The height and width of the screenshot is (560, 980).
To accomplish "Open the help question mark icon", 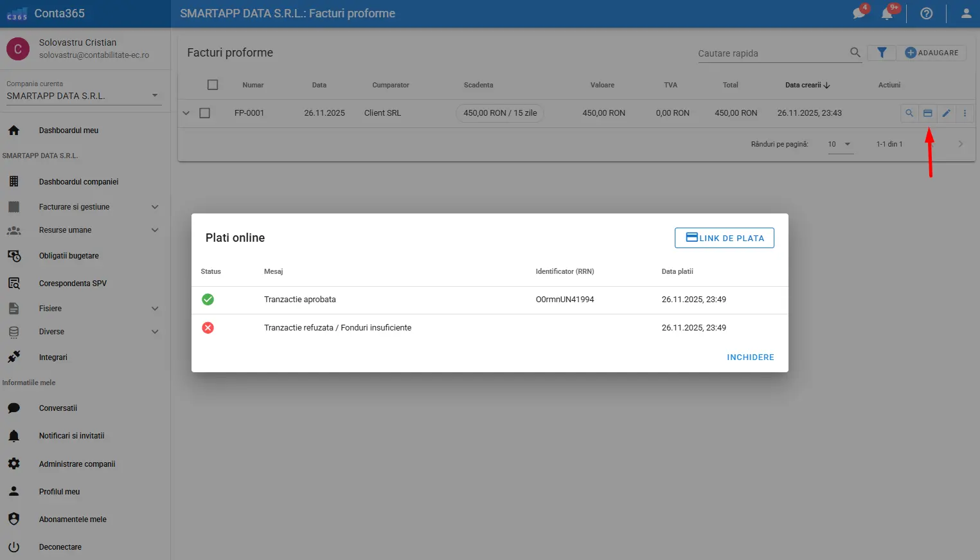I will [x=926, y=14].
